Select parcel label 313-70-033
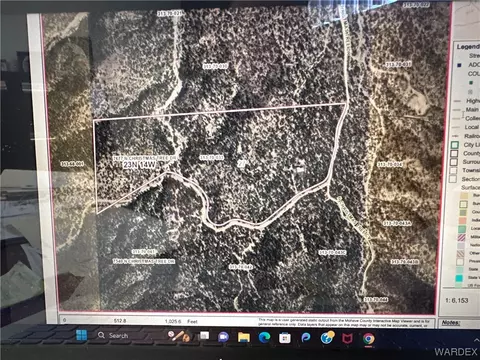 212,157
